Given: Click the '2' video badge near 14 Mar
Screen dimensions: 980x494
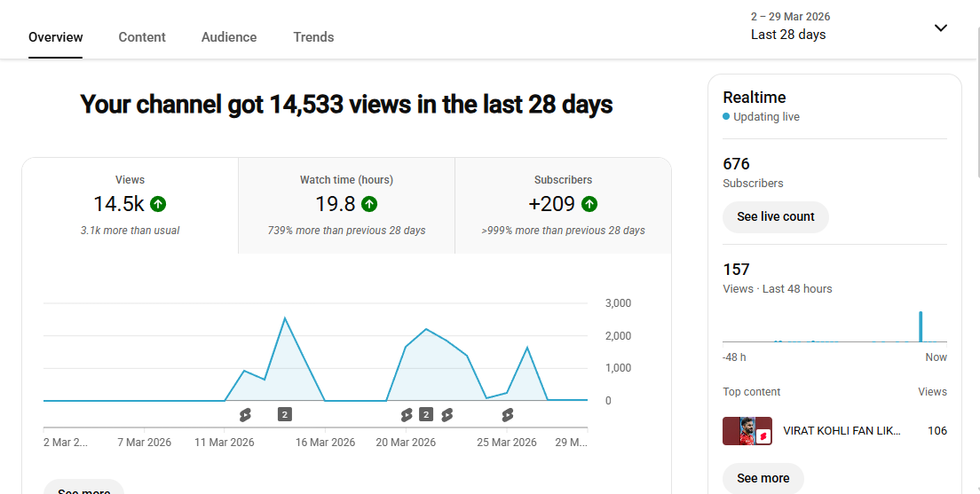Looking at the screenshot, I should [x=284, y=414].
